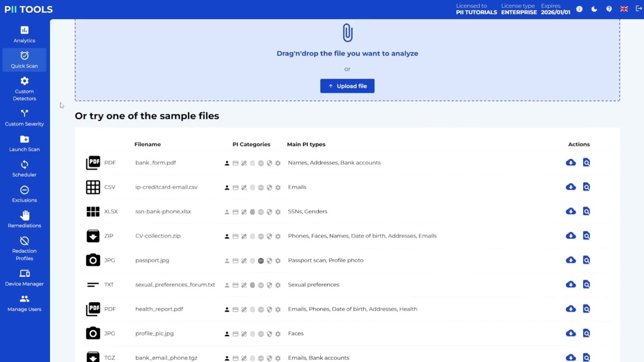Click the drag'n'drop file area
Viewport: 644px width, 362px height.
coord(347,60)
